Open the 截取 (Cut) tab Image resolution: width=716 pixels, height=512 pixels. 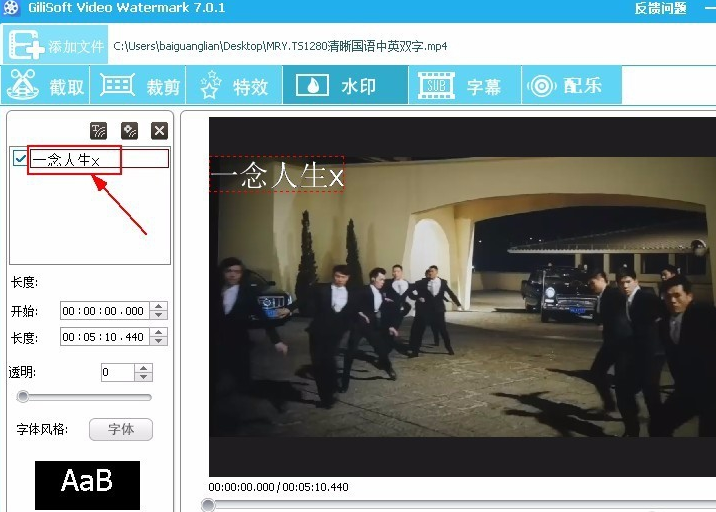pos(46,85)
